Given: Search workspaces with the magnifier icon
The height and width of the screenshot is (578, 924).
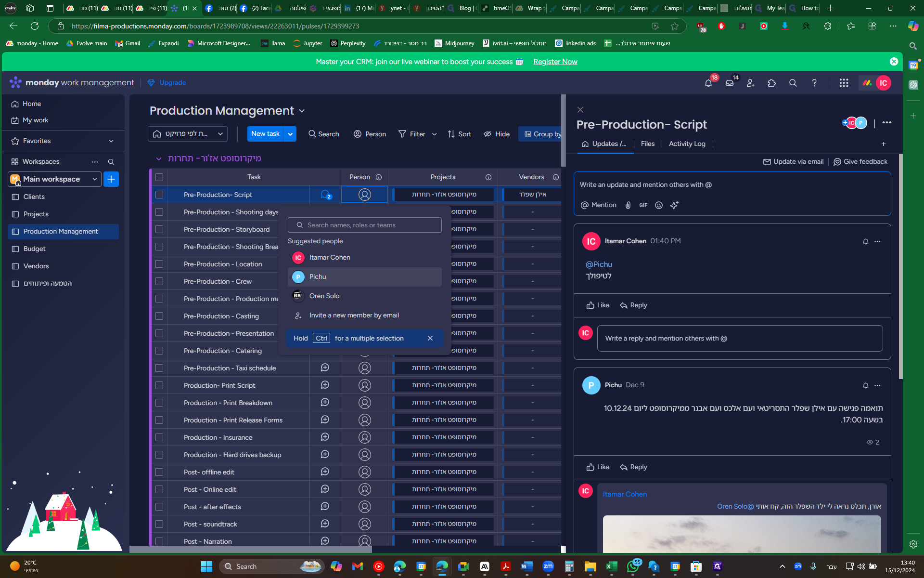Looking at the screenshot, I should click(111, 162).
